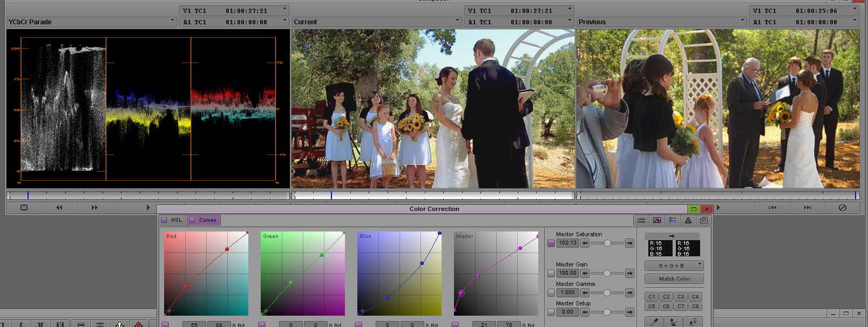Click the Master Saturation value field 102.13

click(x=567, y=243)
